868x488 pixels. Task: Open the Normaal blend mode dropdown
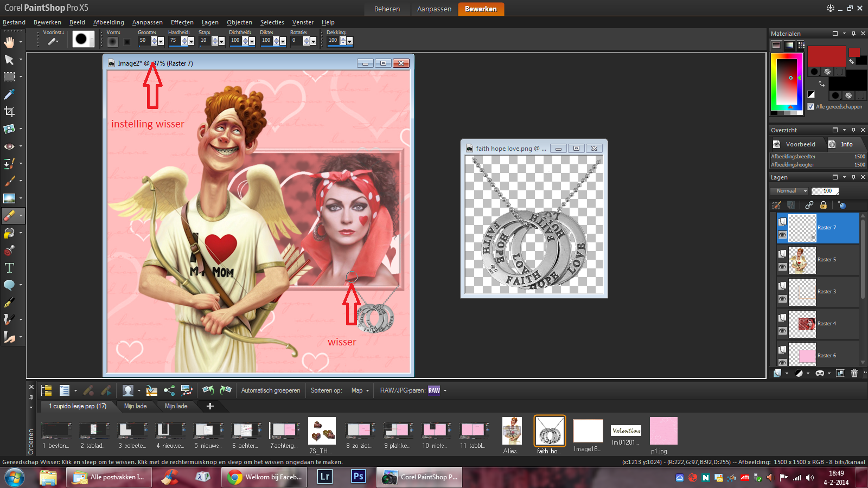click(789, 191)
